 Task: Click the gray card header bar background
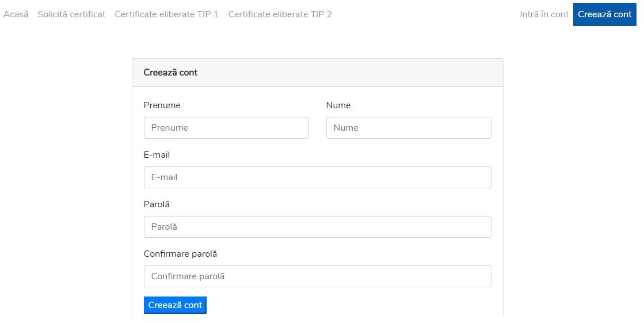coord(349,73)
